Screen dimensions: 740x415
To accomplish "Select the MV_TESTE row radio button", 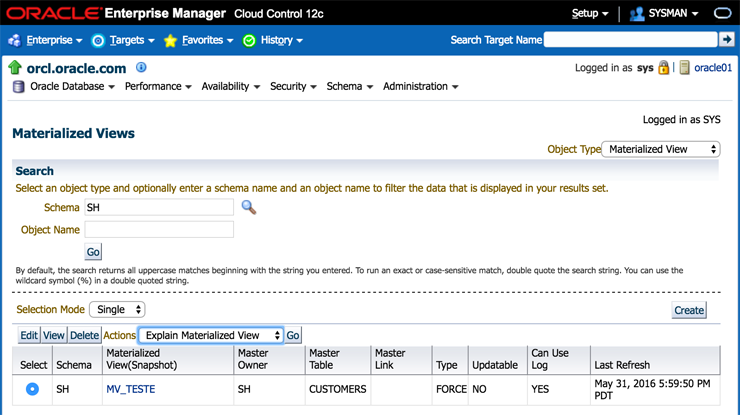I will (x=32, y=389).
